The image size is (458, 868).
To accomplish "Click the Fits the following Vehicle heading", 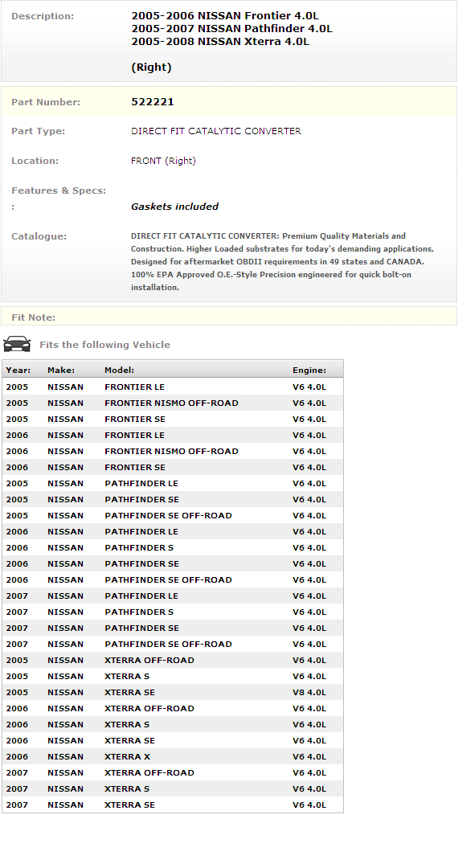I will (x=104, y=344).
